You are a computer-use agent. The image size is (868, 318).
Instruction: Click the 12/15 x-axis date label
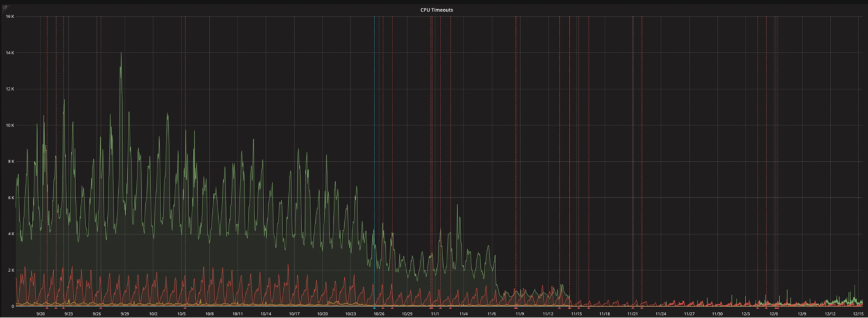(x=858, y=314)
